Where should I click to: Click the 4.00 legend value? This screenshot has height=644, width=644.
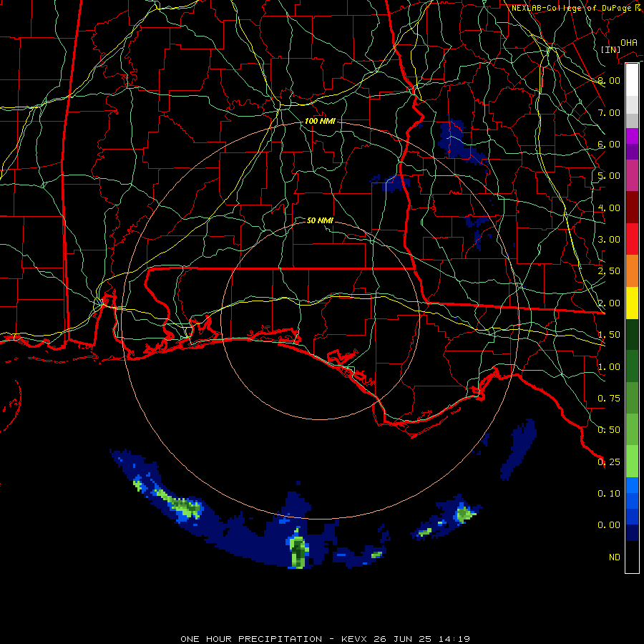609,208
